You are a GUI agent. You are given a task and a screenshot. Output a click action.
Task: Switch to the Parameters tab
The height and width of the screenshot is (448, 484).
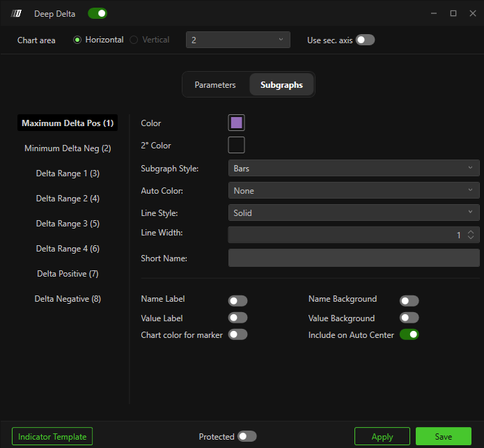215,85
